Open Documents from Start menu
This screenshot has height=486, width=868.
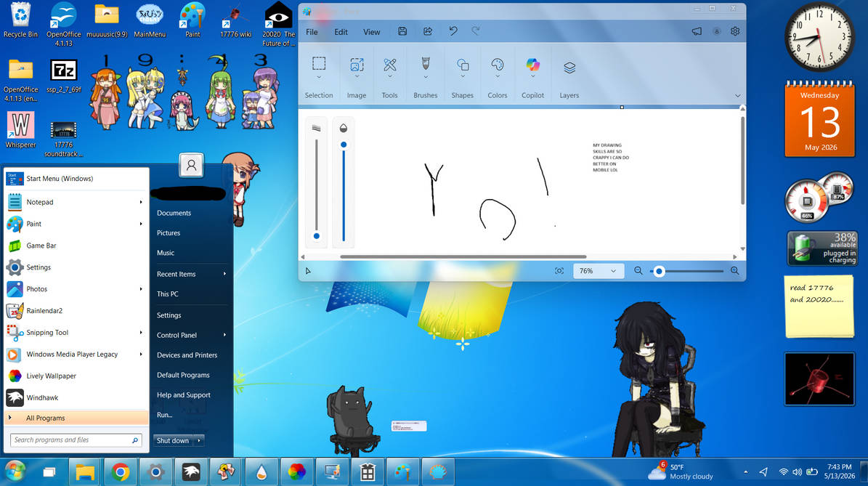174,213
